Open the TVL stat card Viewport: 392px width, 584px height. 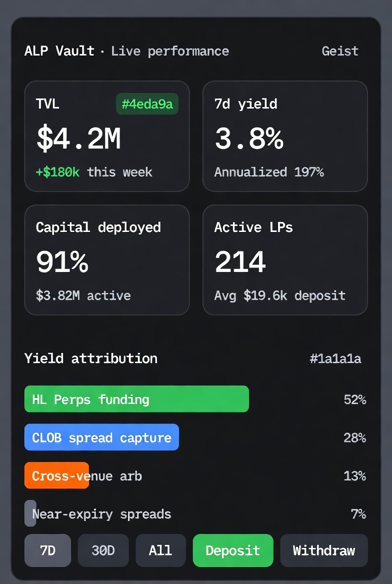pyautogui.click(x=106, y=145)
